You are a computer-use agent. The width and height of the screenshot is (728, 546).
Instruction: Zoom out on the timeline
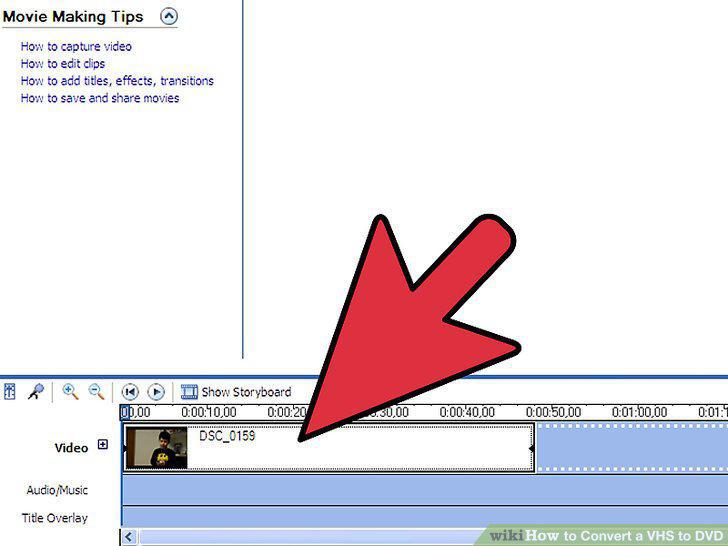[97, 391]
